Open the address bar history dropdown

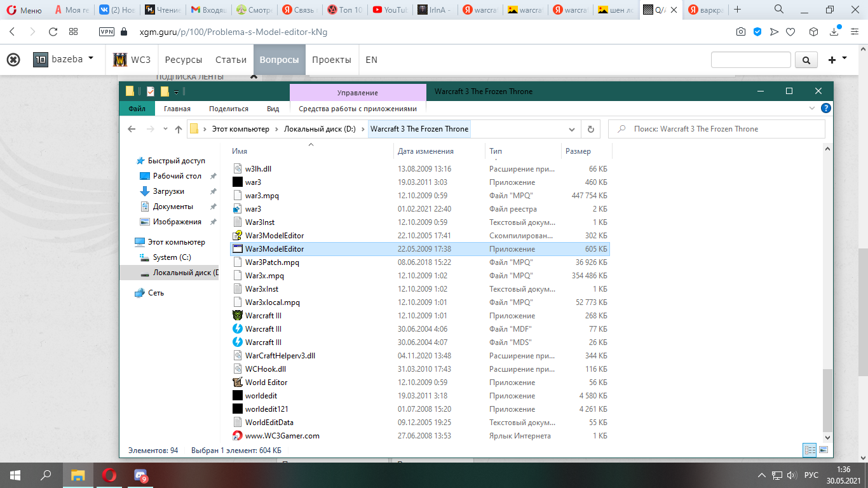point(572,129)
